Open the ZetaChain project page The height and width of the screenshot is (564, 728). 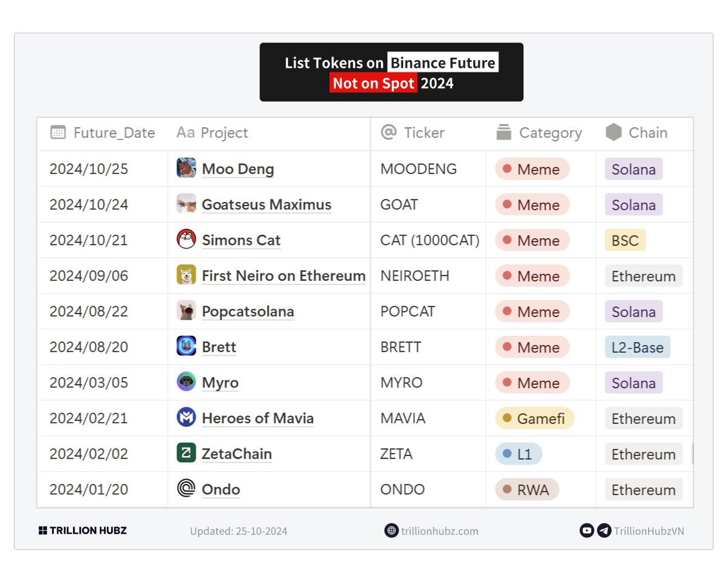[237, 454]
